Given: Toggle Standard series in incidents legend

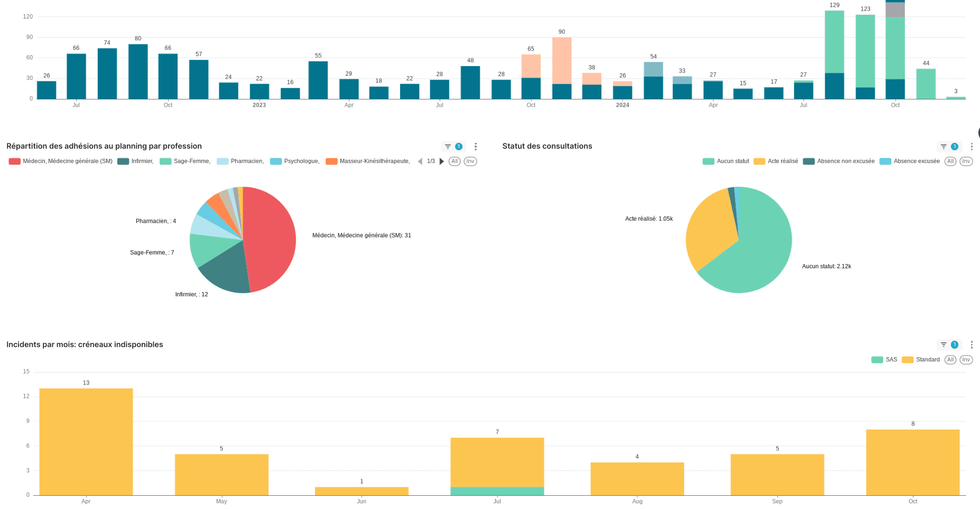Looking at the screenshot, I should coord(921,360).
